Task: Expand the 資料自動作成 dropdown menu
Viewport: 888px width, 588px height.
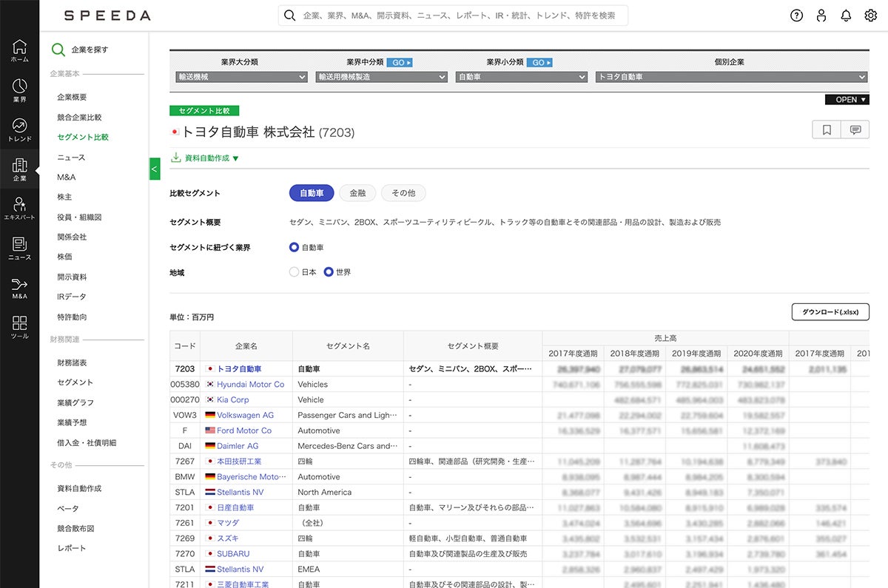Action: point(205,158)
